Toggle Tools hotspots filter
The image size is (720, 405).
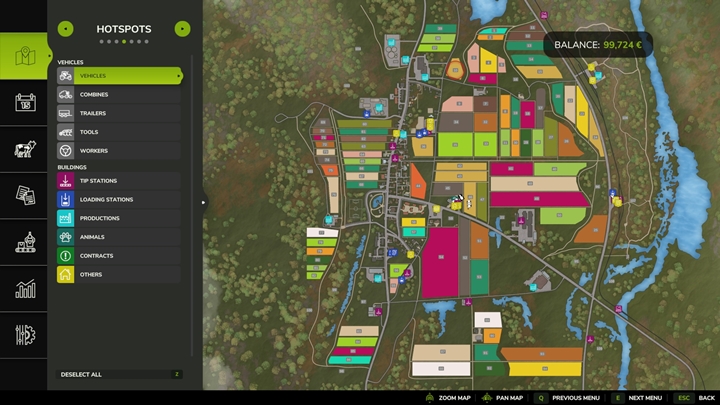119,132
